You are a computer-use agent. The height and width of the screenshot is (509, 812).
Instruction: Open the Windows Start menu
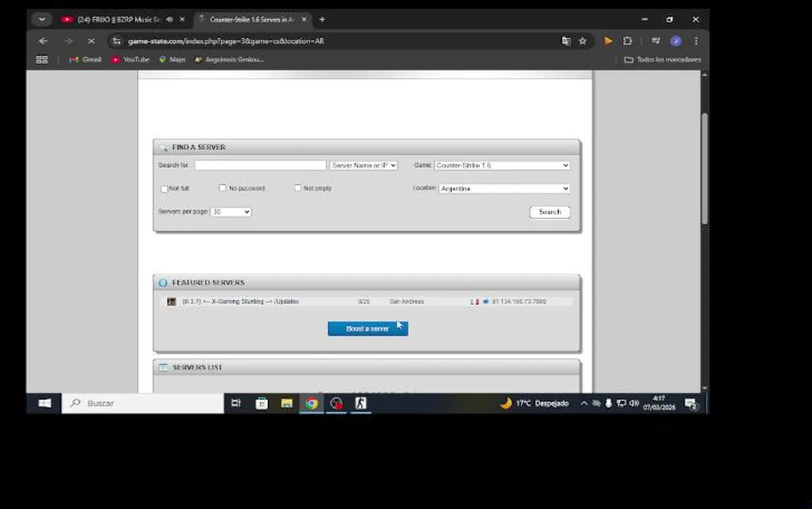click(45, 404)
